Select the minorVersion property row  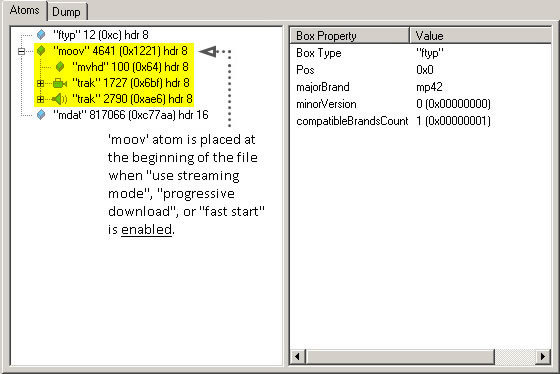pos(421,104)
